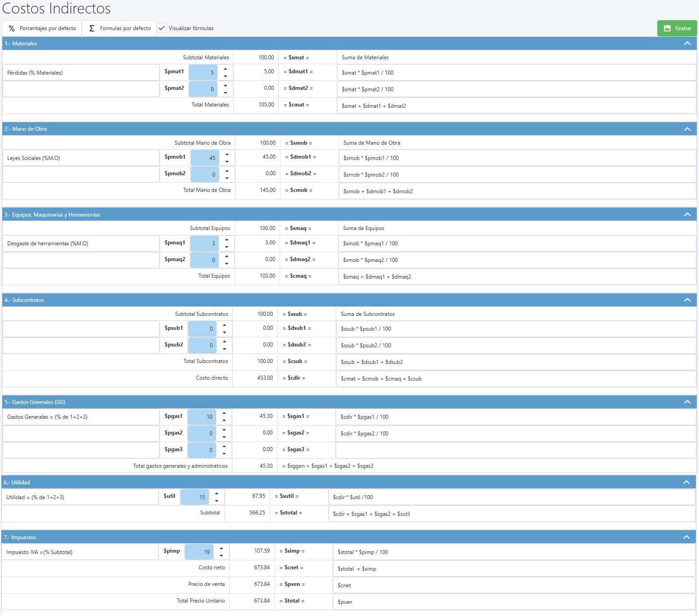
Task: Click Formulas por defecto sigma button
Action: pyautogui.click(x=120, y=28)
